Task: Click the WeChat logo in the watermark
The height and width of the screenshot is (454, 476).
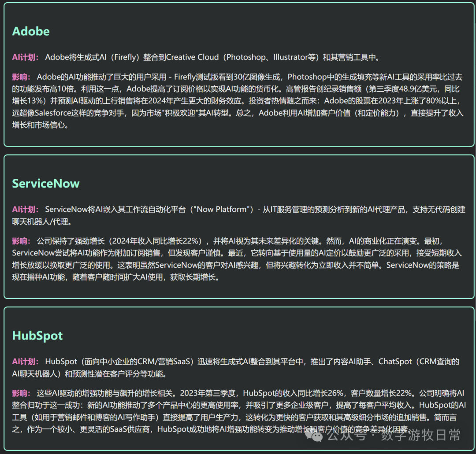Action: (x=317, y=436)
